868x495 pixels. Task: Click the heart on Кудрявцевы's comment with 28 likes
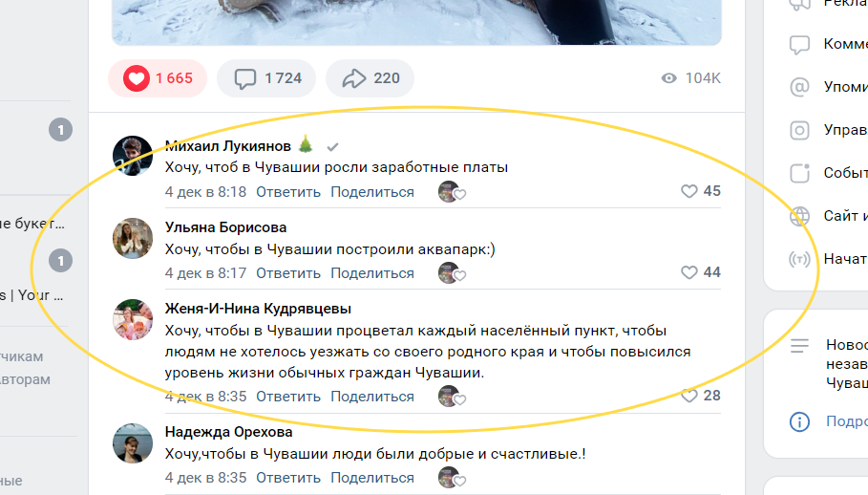pyautogui.click(x=689, y=396)
